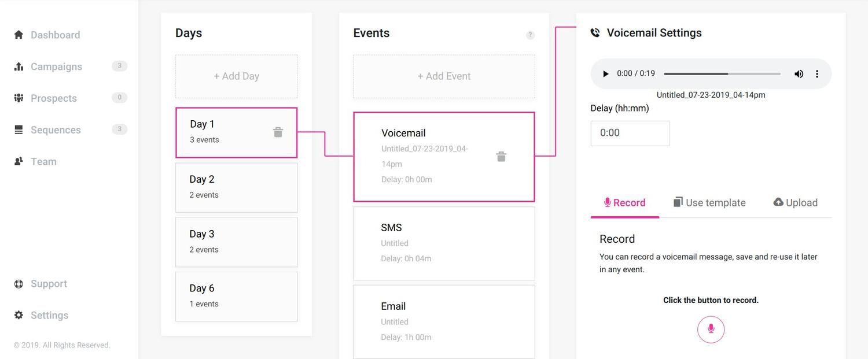Click the Add Day button
The height and width of the screenshot is (359, 868).
coord(236,76)
